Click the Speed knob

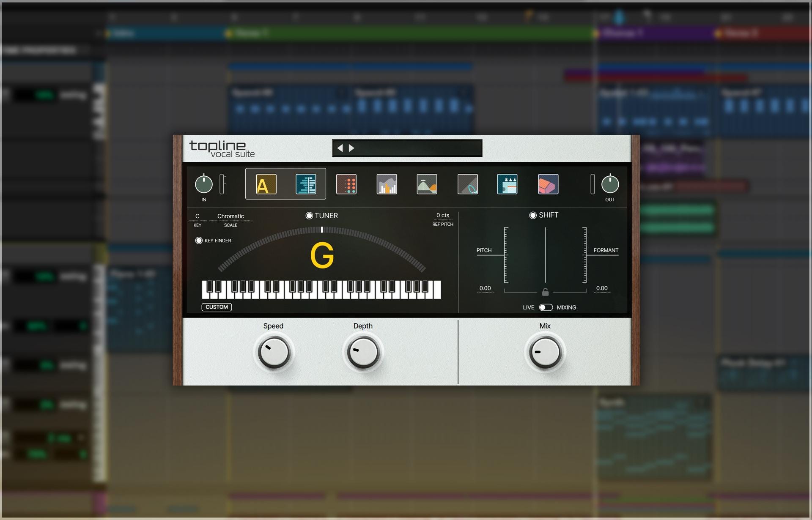click(x=274, y=352)
